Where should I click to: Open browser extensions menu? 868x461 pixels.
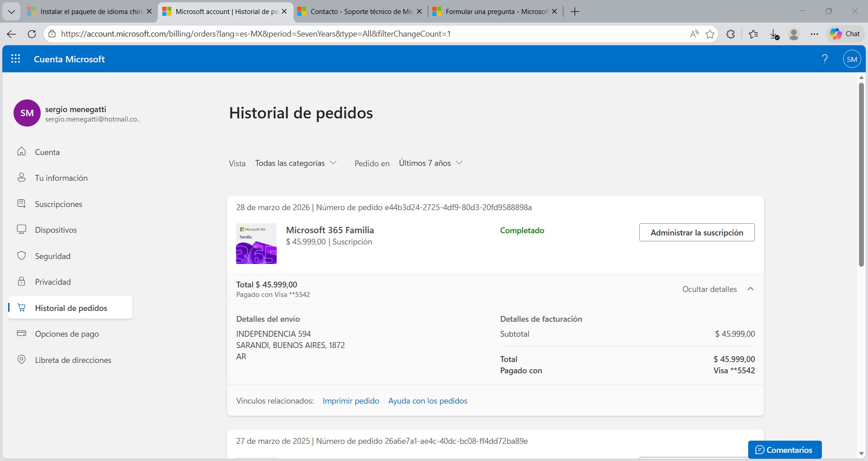731,34
